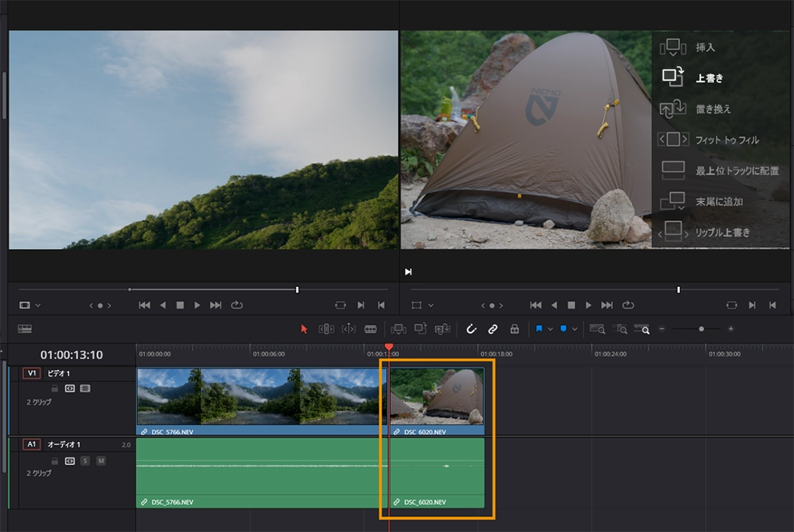Toggle linked selection chain icon
This screenshot has height=532, width=794.
coord(493,329)
